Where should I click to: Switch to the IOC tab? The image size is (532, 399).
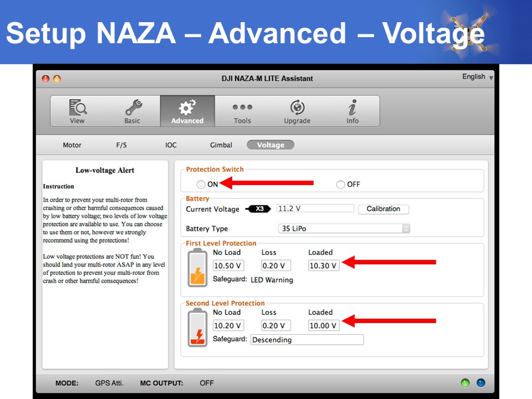coord(171,145)
